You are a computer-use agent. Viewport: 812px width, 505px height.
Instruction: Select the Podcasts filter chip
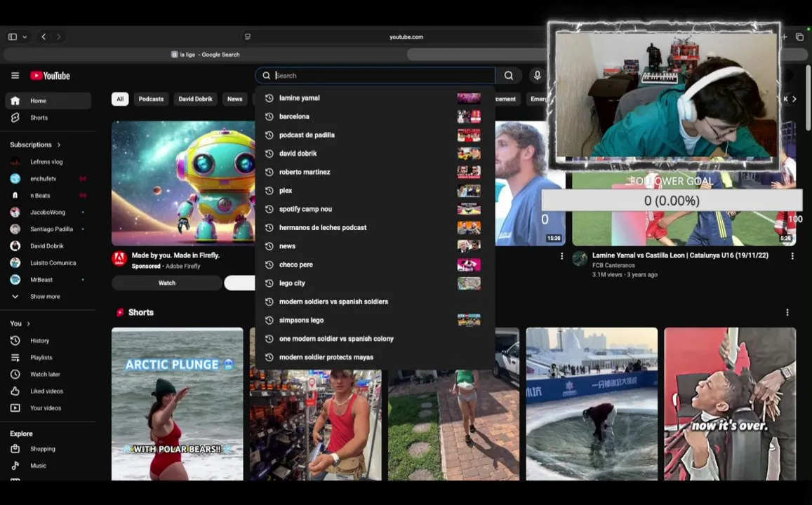151,99
